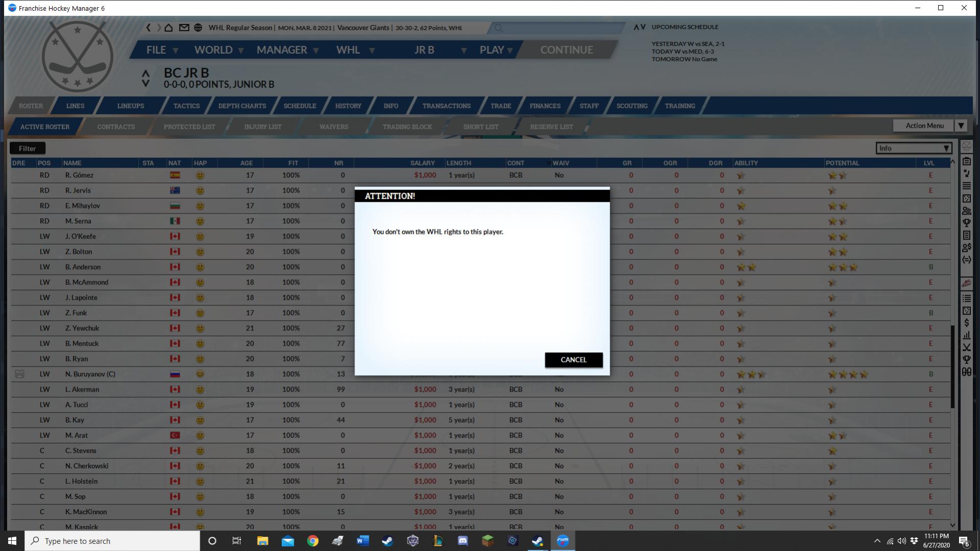Open the clipboard icon in right sidebar
Screen dimensions: 980x551
[967, 161]
